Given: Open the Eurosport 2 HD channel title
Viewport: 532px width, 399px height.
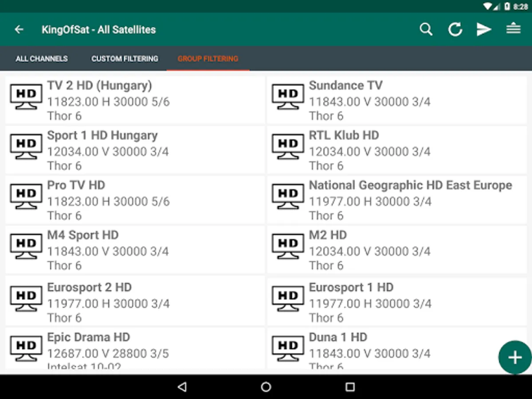Looking at the screenshot, I should tap(90, 287).
